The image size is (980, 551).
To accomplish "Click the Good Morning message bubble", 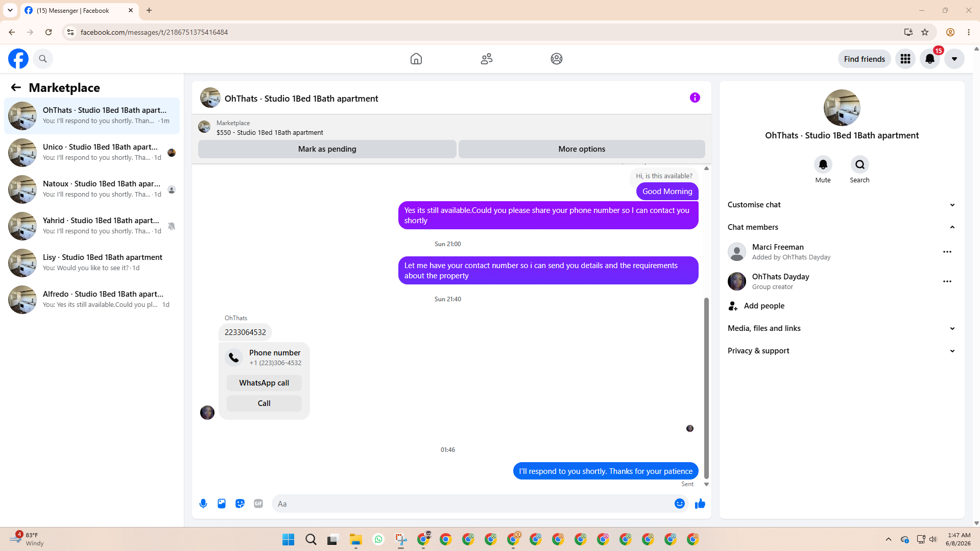I will pyautogui.click(x=667, y=191).
